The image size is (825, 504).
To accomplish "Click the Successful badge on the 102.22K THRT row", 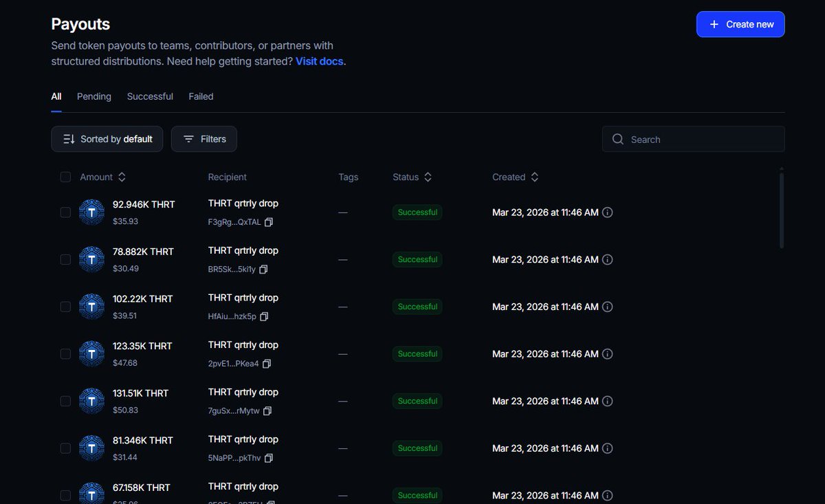I will [x=417, y=307].
